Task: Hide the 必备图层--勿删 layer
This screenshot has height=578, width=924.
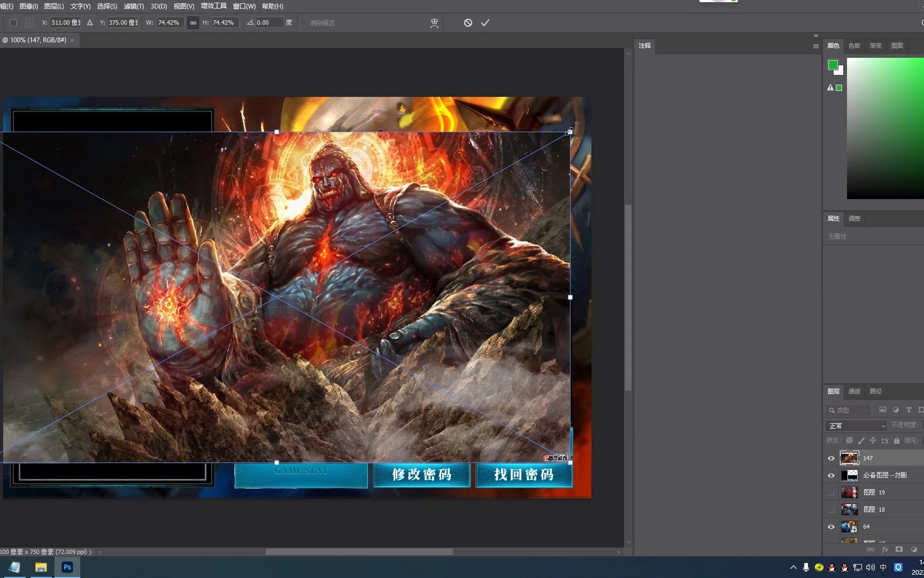Action: (831, 475)
